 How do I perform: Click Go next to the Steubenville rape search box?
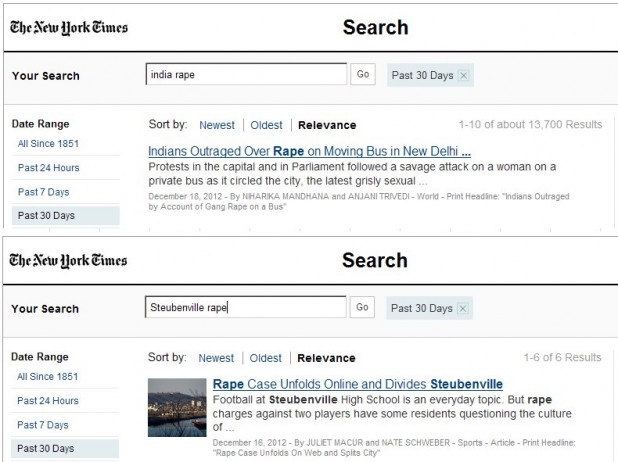click(x=362, y=307)
